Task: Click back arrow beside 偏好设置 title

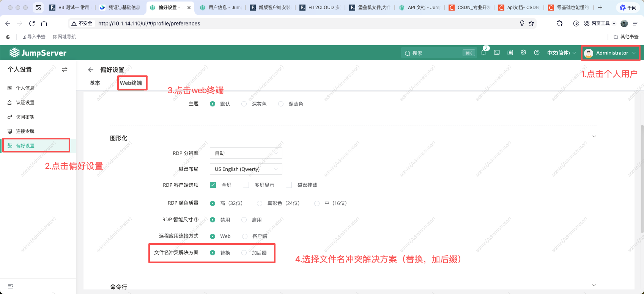Action: (91, 70)
